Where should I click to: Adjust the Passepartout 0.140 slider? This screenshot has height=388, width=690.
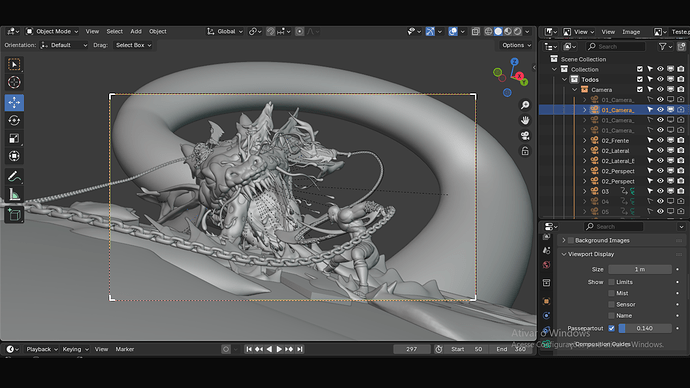tap(645, 328)
